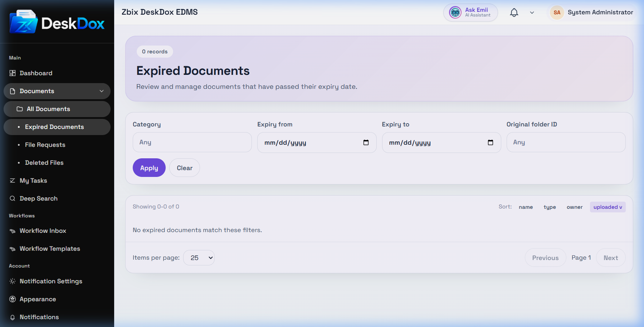Open Ask Emii AI Assistant
Image resolution: width=644 pixels, height=327 pixels.
(470, 13)
